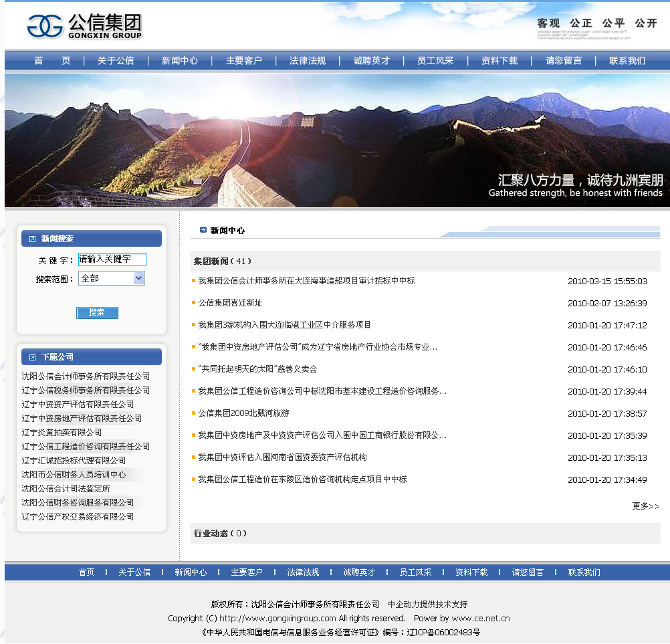Select 资料下载 from the top navigation
This screenshot has width=670, height=644.
tap(497, 60)
